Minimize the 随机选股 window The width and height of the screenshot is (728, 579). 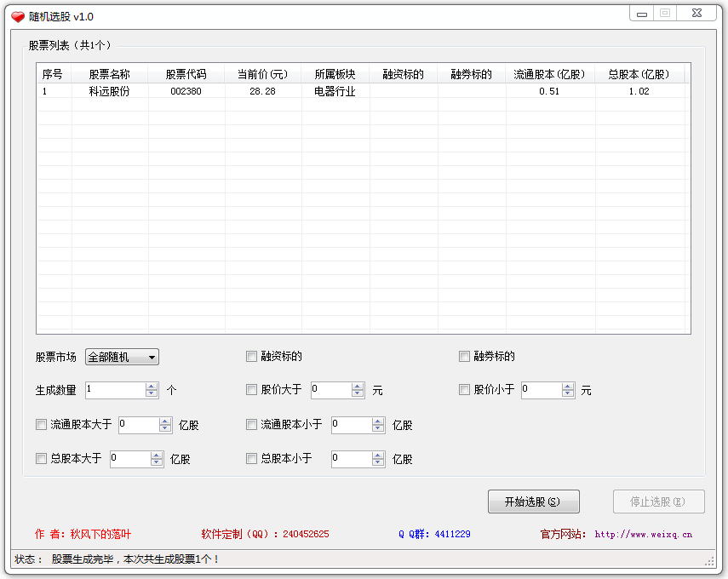[641, 14]
